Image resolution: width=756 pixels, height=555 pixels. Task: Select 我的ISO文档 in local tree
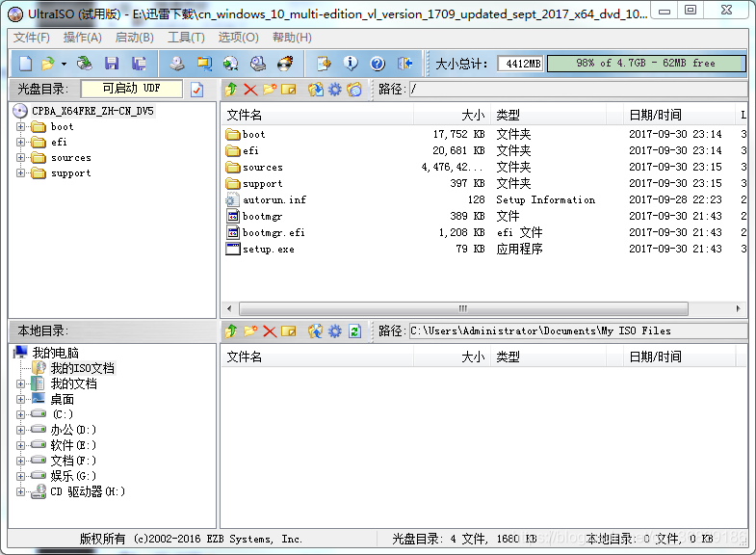(x=83, y=368)
